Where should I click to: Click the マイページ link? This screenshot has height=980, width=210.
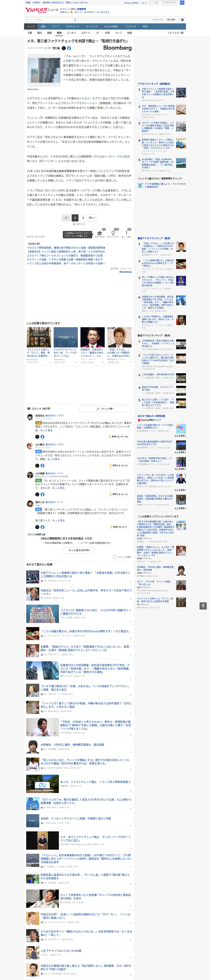pos(157,19)
